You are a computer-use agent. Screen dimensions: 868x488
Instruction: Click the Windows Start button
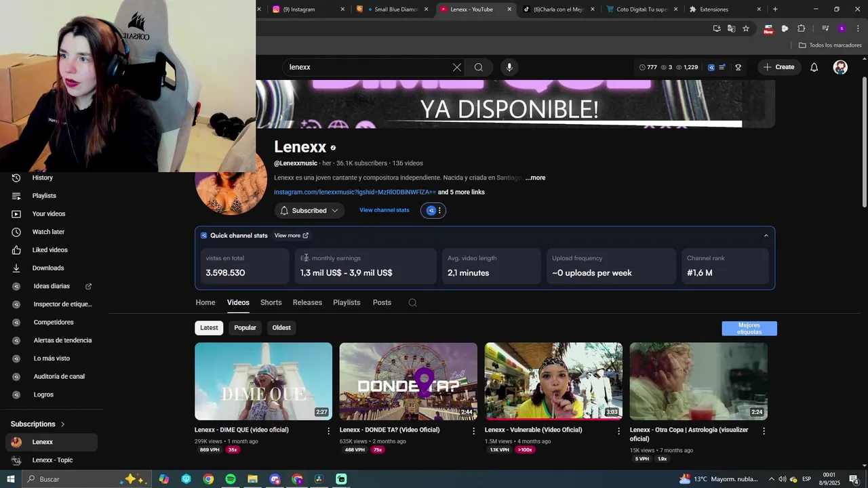click(11, 479)
